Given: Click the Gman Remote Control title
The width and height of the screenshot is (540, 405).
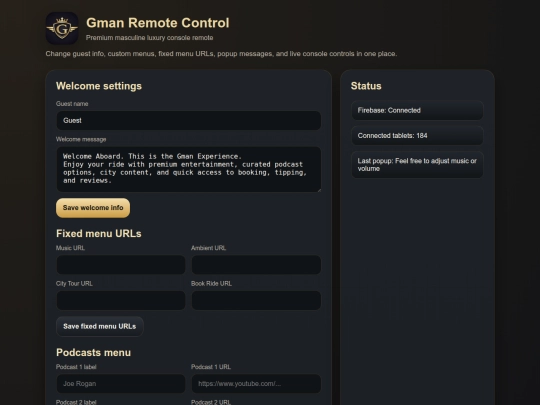Looking at the screenshot, I should tap(158, 23).
